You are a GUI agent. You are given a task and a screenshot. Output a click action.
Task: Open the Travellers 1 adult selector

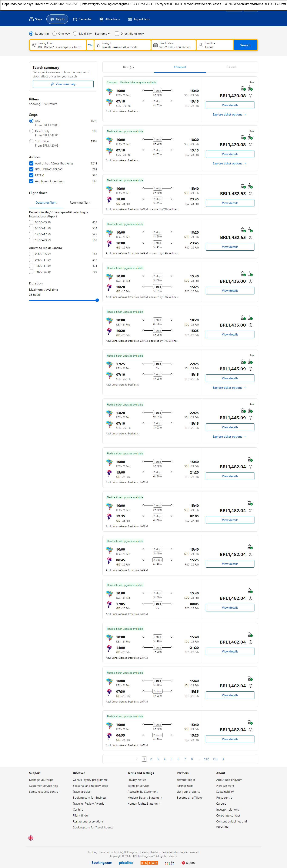click(215, 45)
